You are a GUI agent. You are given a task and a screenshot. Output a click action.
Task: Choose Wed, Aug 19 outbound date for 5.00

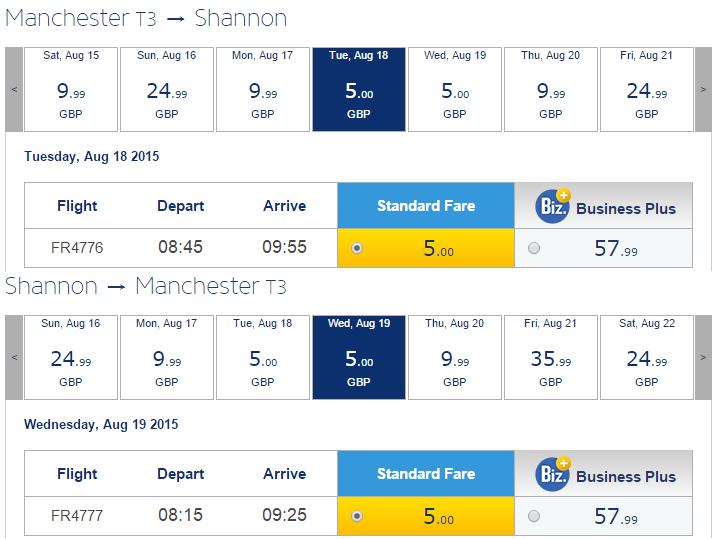click(x=455, y=89)
